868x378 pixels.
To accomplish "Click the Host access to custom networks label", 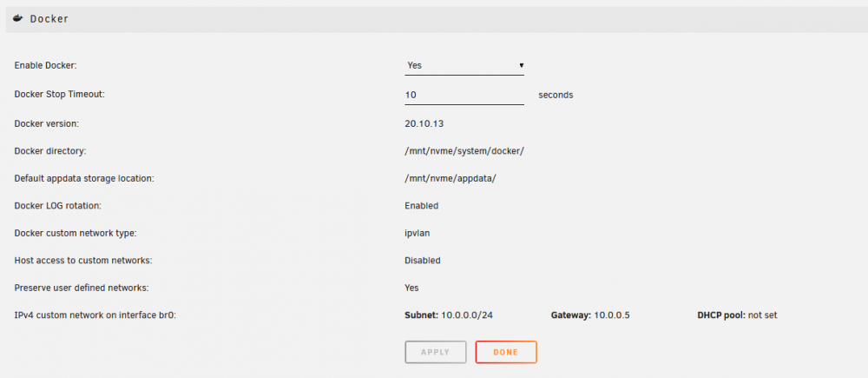I will [83, 261].
